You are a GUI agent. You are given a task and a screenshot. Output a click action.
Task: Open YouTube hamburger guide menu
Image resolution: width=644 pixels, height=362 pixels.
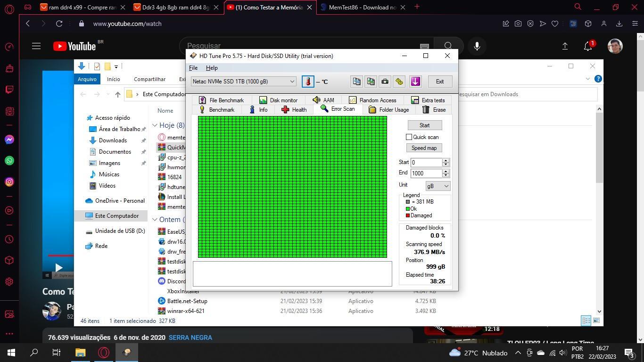click(36, 46)
